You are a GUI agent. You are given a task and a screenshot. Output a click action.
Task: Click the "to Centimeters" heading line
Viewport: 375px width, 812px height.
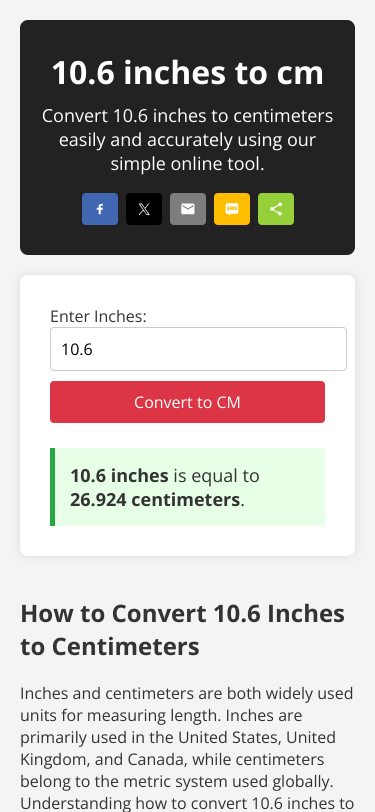coord(110,647)
